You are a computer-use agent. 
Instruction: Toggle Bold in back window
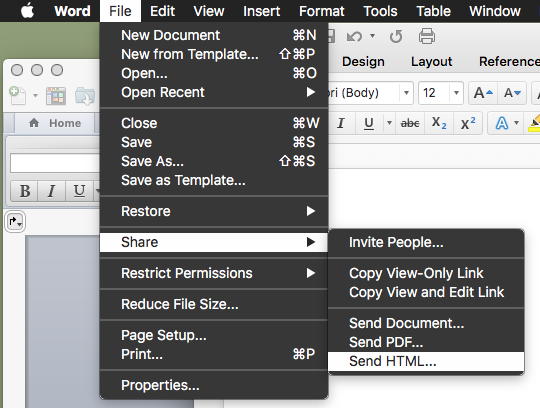(x=25, y=191)
